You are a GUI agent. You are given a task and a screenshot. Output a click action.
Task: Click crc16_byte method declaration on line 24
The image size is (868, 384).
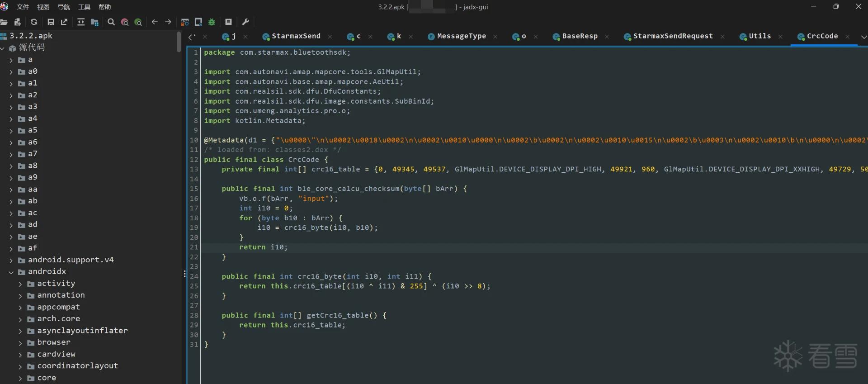(x=320, y=276)
